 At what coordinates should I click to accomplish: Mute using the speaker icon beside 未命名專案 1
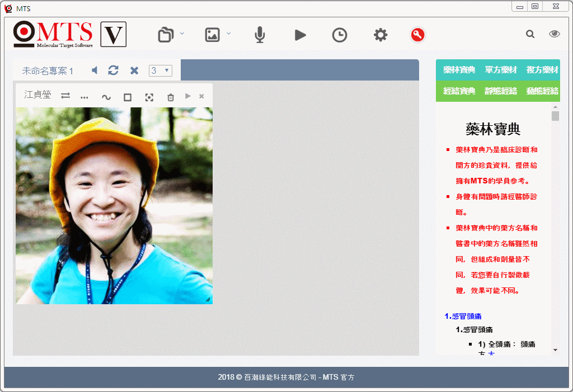click(x=95, y=70)
